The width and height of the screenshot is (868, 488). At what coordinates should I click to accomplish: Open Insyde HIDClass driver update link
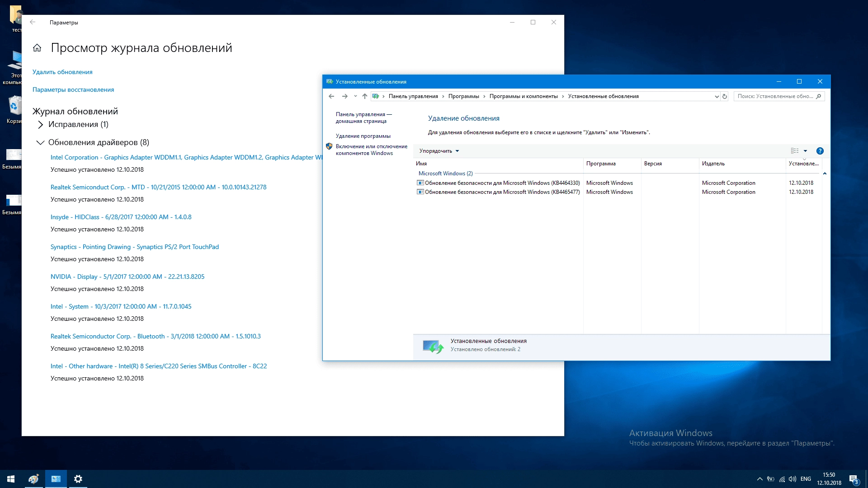[x=121, y=217]
